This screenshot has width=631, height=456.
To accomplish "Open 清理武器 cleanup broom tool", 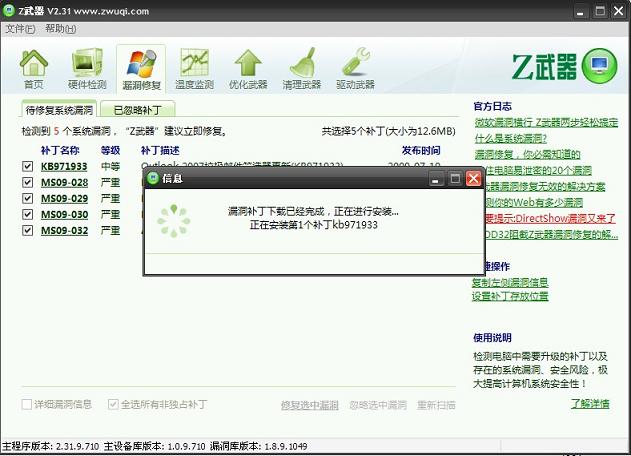I will pyautogui.click(x=302, y=68).
